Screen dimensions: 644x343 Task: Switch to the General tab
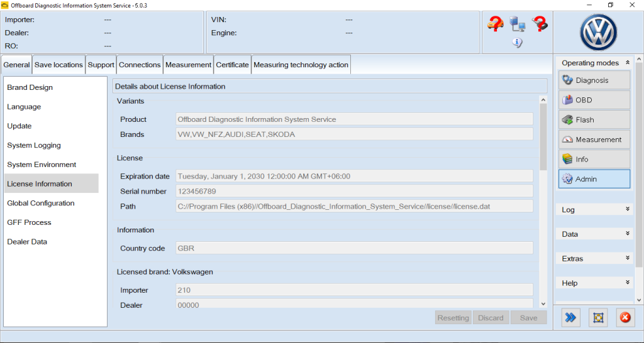click(x=16, y=65)
